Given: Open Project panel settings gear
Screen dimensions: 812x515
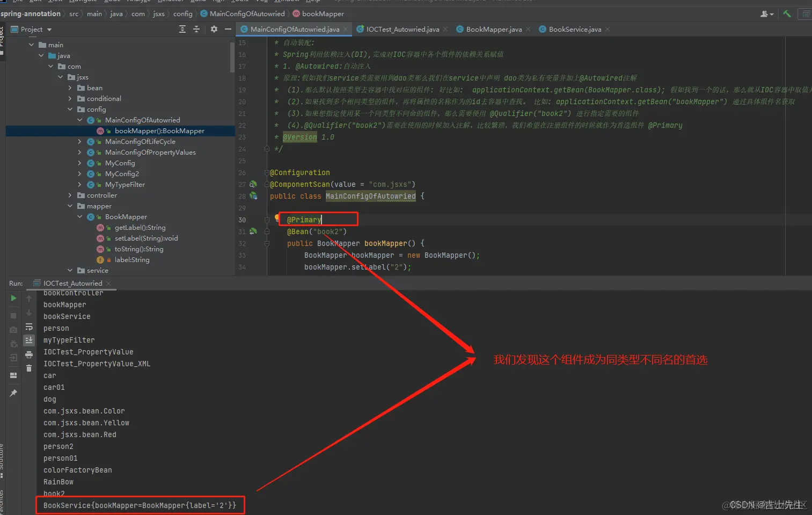Looking at the screenshot, I should pyautogui.click(x=214, y=29).
